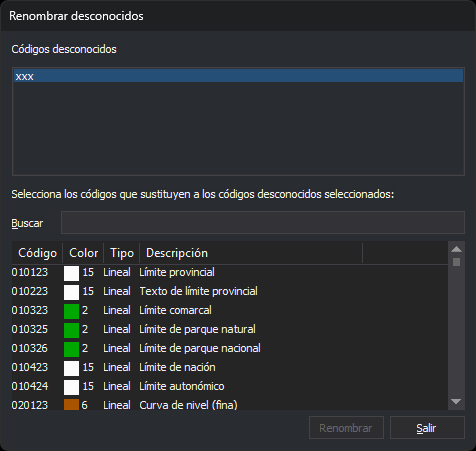Click Lineal type in row 010123
Viewport: 476px width, 451px height.
[x=117, y=272]
